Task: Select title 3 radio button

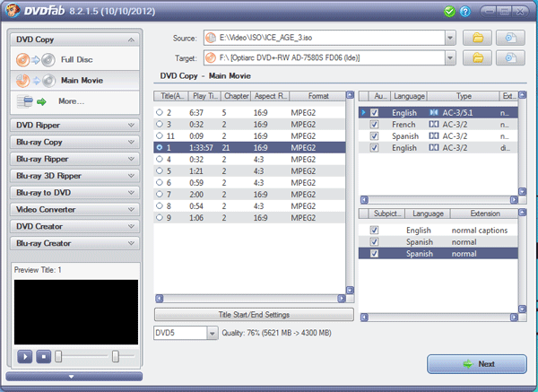Action: pos(160,124)
